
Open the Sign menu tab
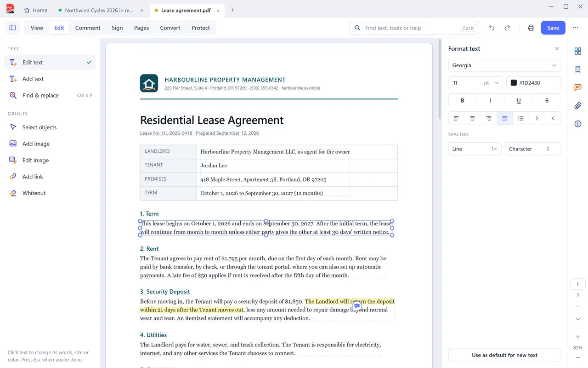coord(117,28)
